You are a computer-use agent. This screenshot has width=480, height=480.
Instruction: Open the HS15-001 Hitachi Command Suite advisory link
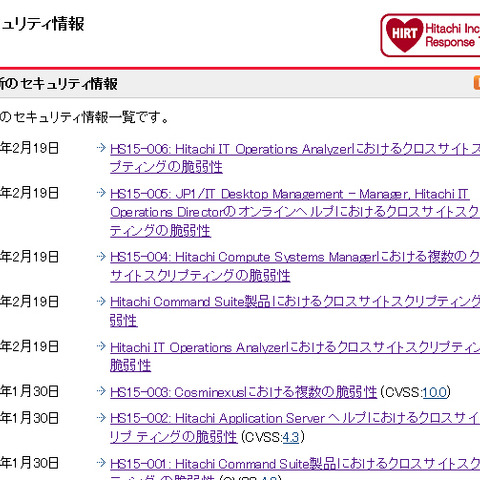point(295,468)
